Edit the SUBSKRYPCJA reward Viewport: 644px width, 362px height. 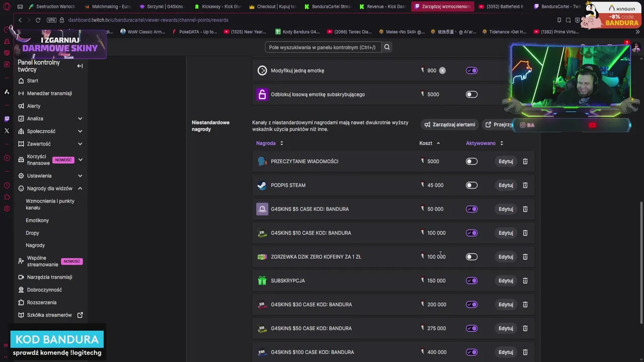tap(506, 281)
